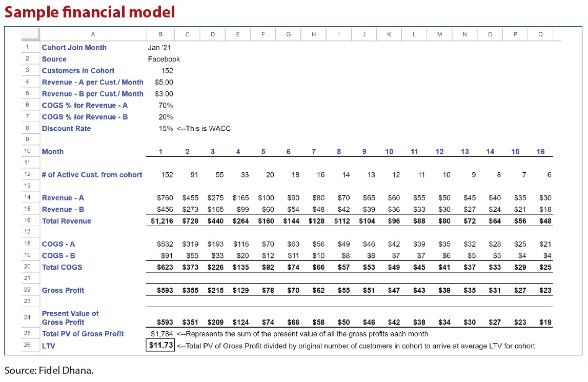Screen dimensions: 588x382
Task: Click the 15% Discount Rate cell
Action: coord(166,129)
